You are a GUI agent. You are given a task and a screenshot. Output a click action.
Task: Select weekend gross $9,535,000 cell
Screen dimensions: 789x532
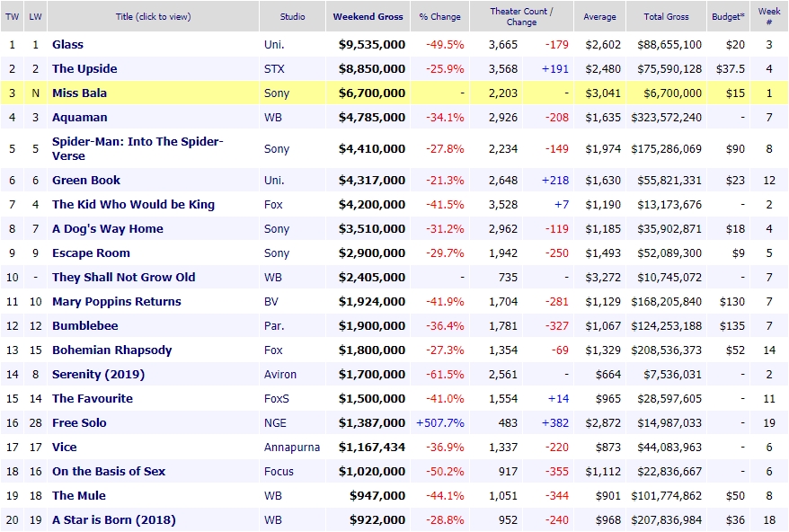click(372, 44)
